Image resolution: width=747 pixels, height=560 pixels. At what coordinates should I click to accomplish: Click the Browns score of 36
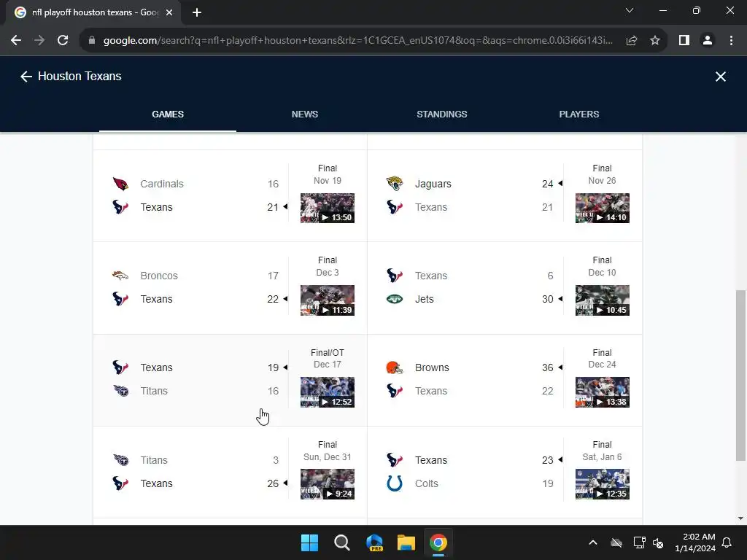[x=547, y=367]
